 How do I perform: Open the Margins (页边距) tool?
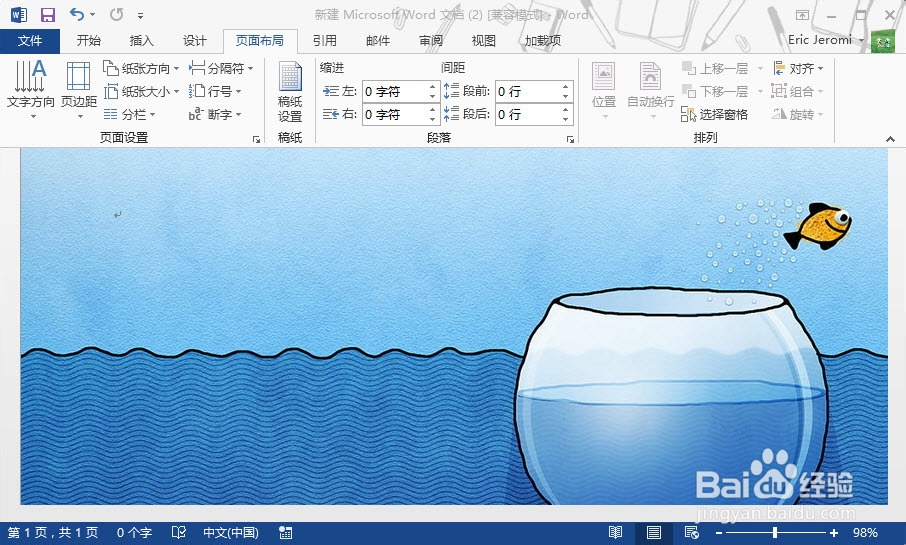[x=79, y=90]
